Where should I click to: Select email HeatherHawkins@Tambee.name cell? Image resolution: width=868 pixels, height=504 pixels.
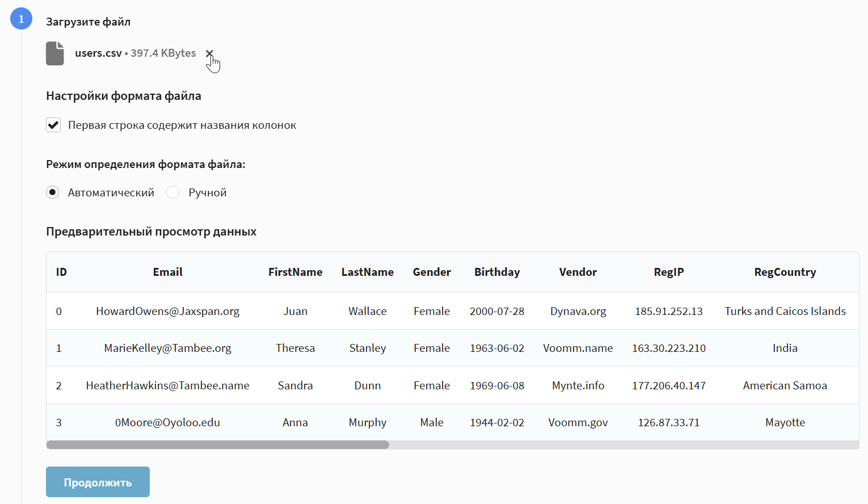[168, 385]
